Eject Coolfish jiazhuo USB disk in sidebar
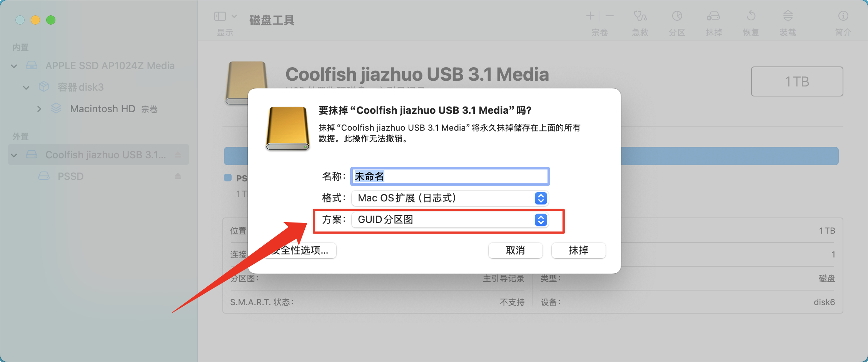 [178, 154]
